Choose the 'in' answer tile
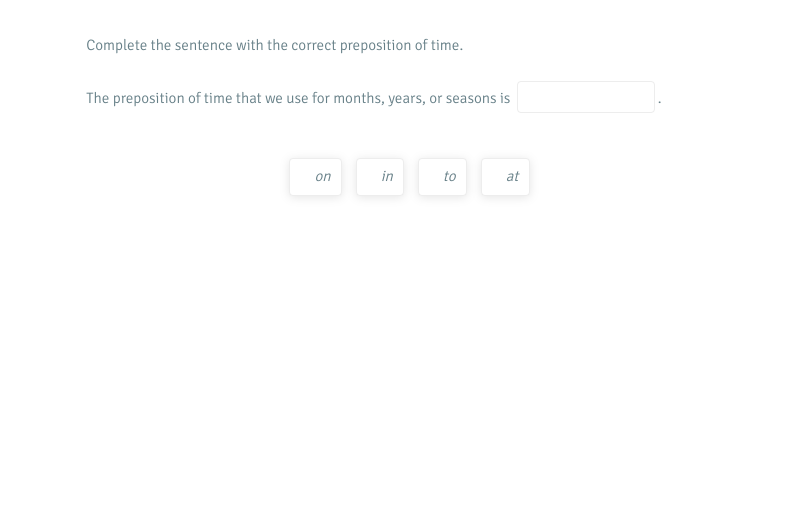 tap(380, 177)
